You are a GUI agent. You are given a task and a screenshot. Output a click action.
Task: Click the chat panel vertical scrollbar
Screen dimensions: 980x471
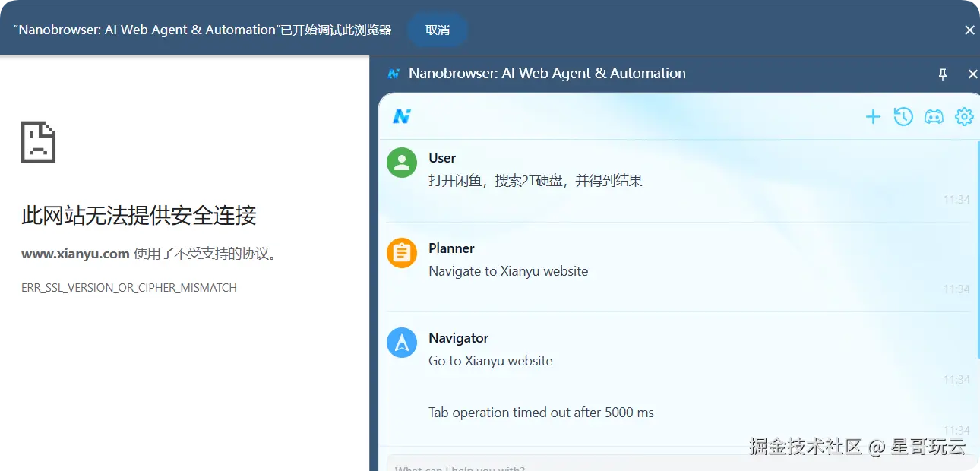[978, 251]
